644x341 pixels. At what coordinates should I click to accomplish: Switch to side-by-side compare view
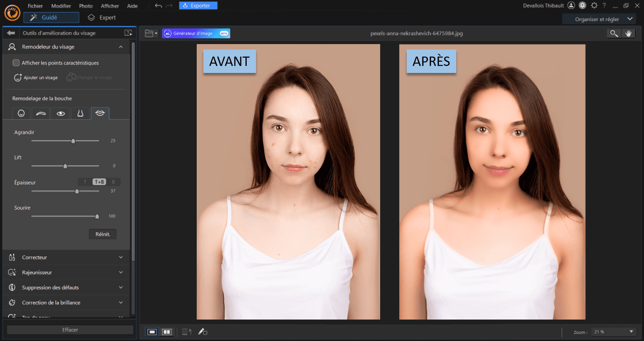tap(167, 332)
